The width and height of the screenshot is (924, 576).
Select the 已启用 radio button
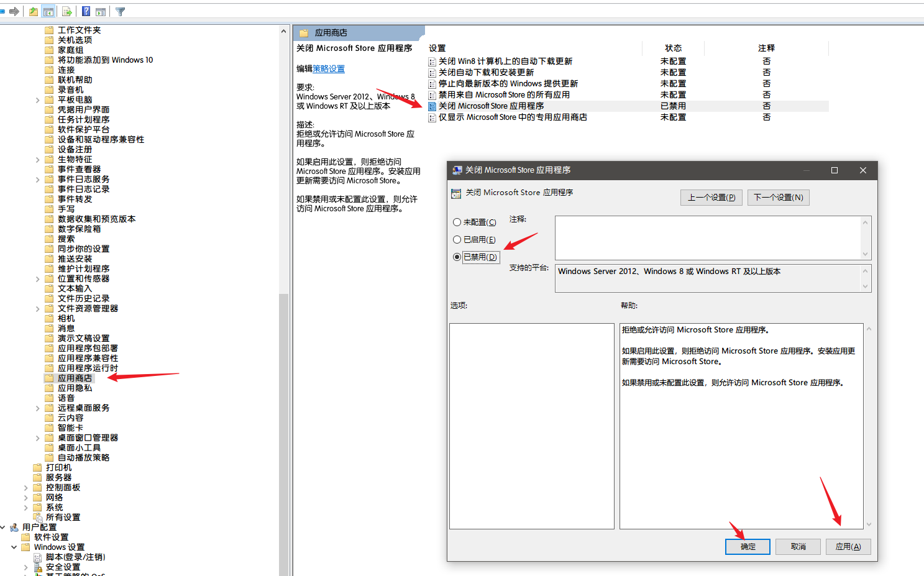[457, 239]
